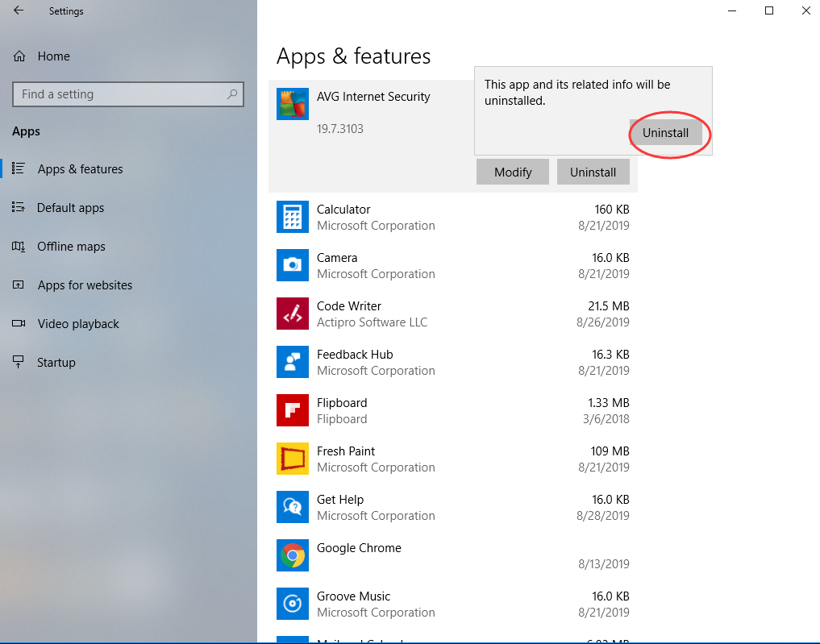
Task: Click the Google Chrome app icon
Action: click(293, 555)
